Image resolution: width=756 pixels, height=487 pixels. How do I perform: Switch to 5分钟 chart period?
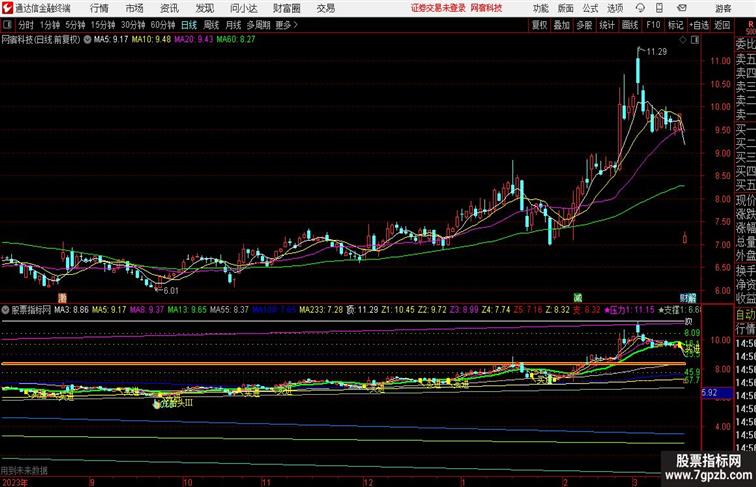75,25
